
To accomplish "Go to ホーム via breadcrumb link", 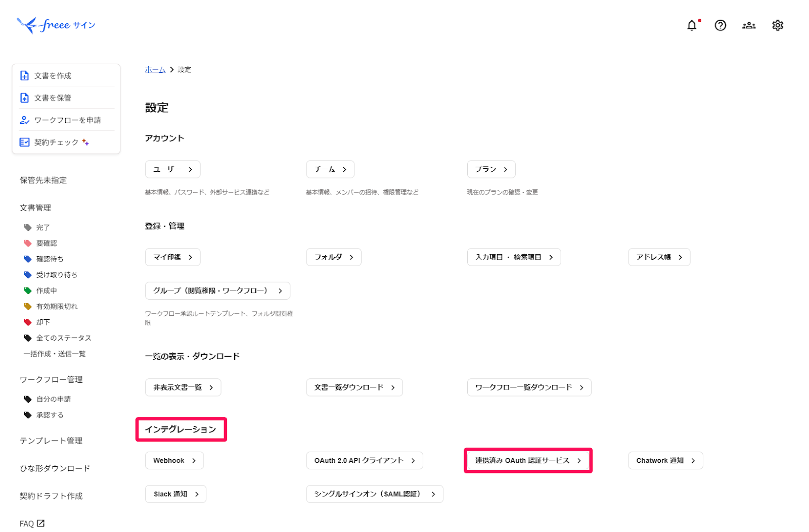I will pos(155,70).
